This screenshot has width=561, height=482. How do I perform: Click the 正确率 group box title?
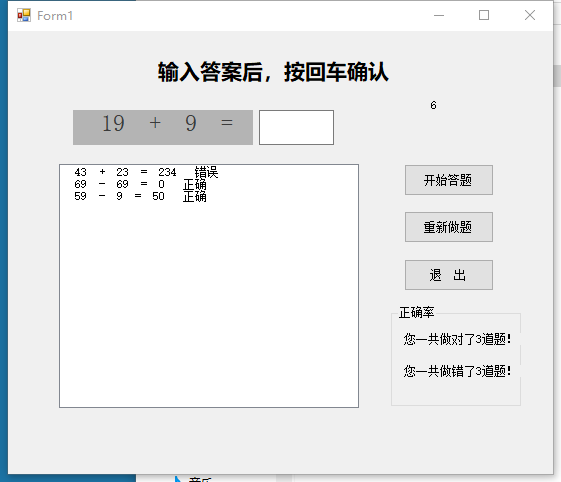(416, 312)
